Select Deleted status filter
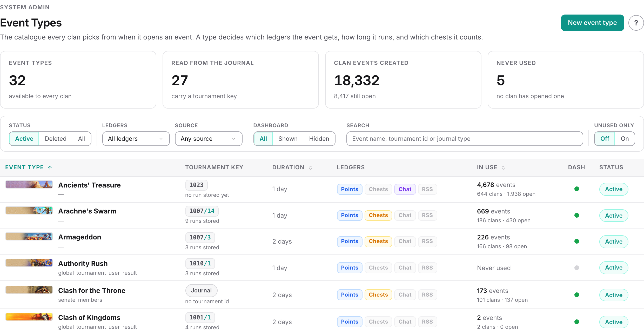 56,139
